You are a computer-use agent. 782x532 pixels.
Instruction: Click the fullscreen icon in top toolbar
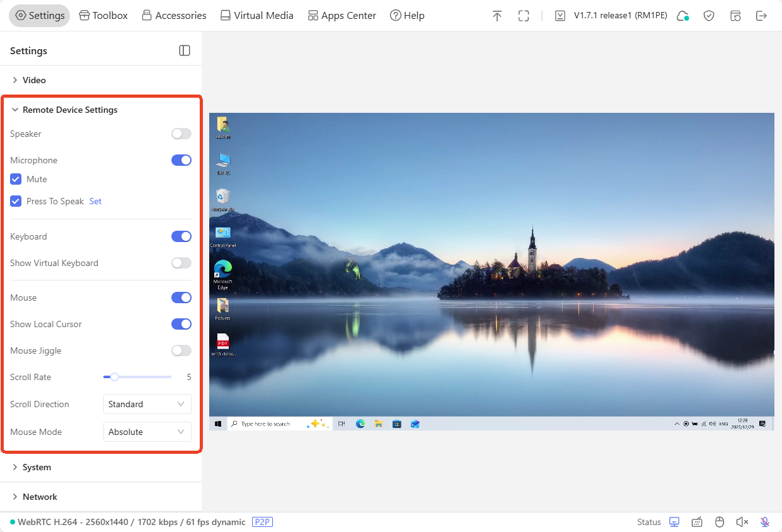point(524,16)
